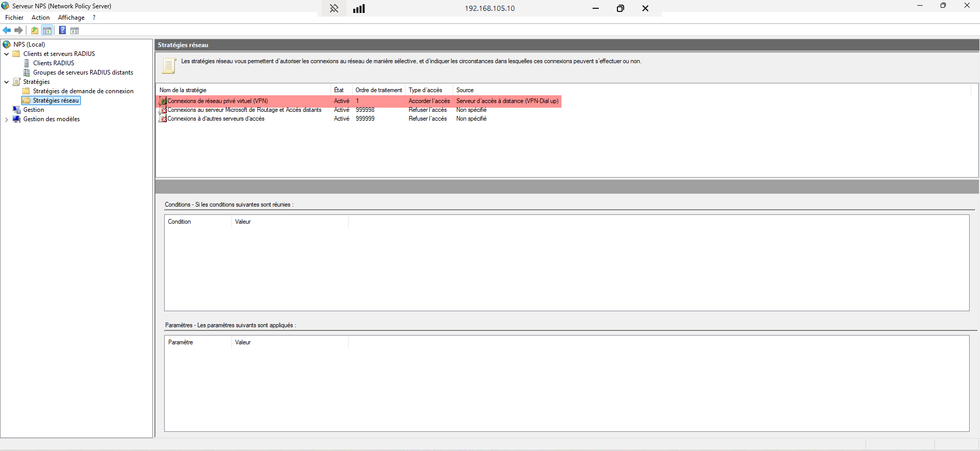Click the blue Help question mark icon
The width and height of the screenshot is (980, 451).
62,31
